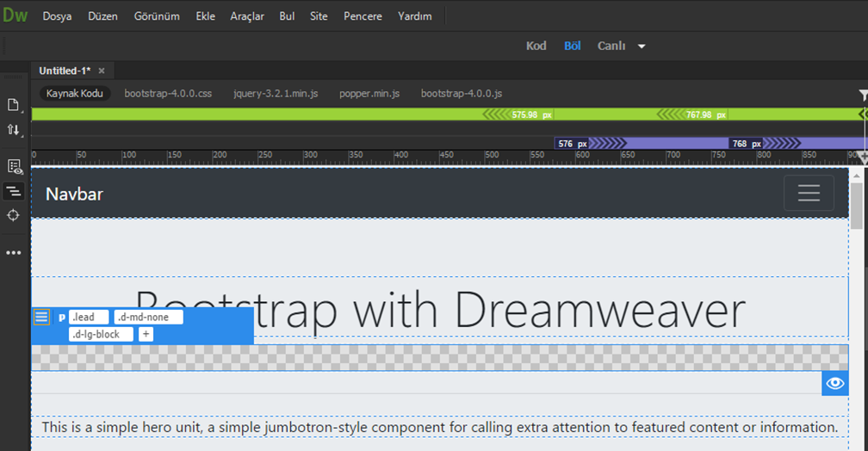Open related file popper.min.js

click(x=369, y=93)
